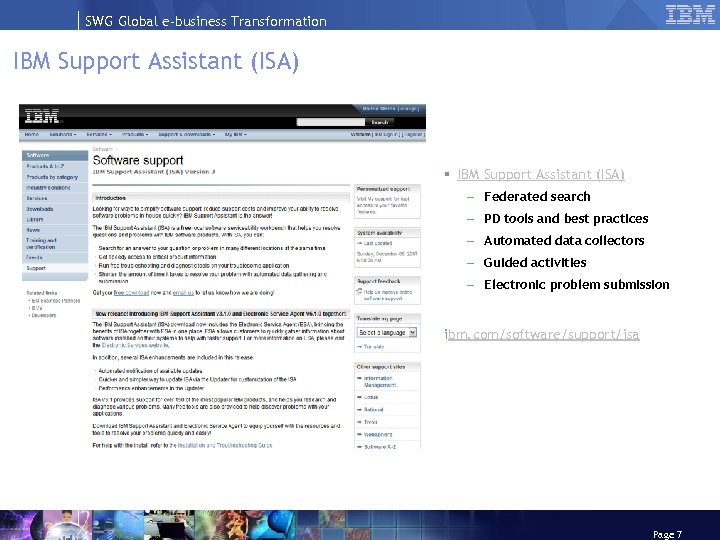Image resolution: width=720 pixels, height=540 pixels.
Task: Expand the Services navigation menu
Action: (99, 135)
